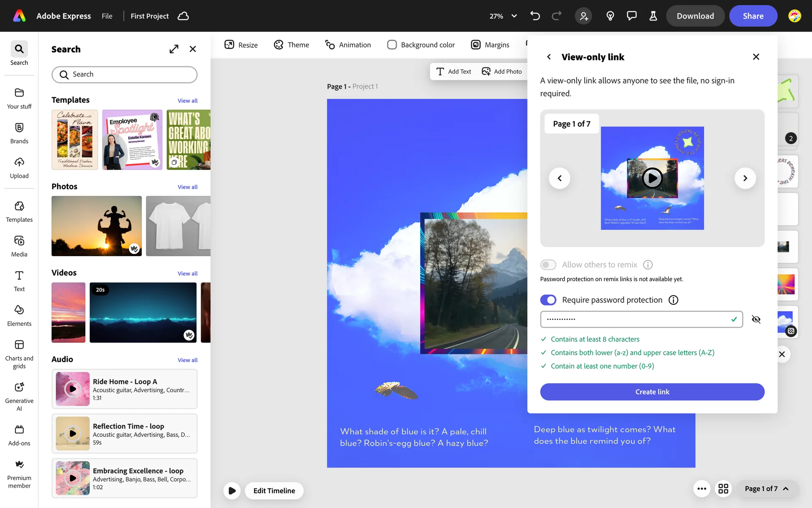812x508 pixels.
Task: Click the undo arrow icon
Action: click(x=535, y=16)
